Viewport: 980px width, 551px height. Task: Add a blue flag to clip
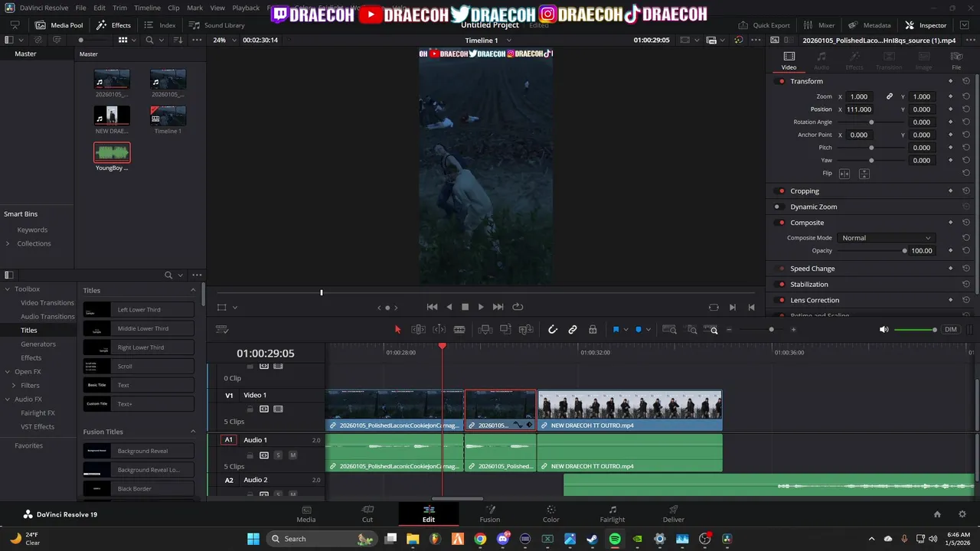click(616, 330)
